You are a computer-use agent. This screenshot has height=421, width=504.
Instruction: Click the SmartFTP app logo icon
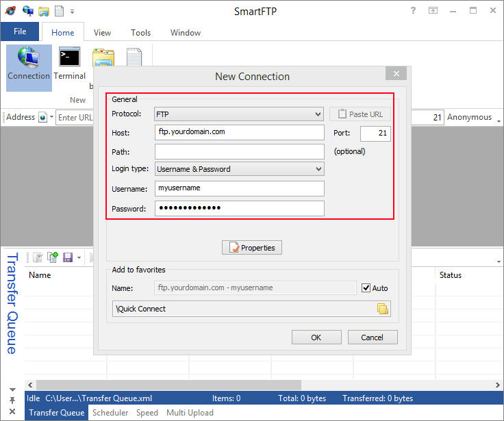pyautogui.click(x=10, y=10)
